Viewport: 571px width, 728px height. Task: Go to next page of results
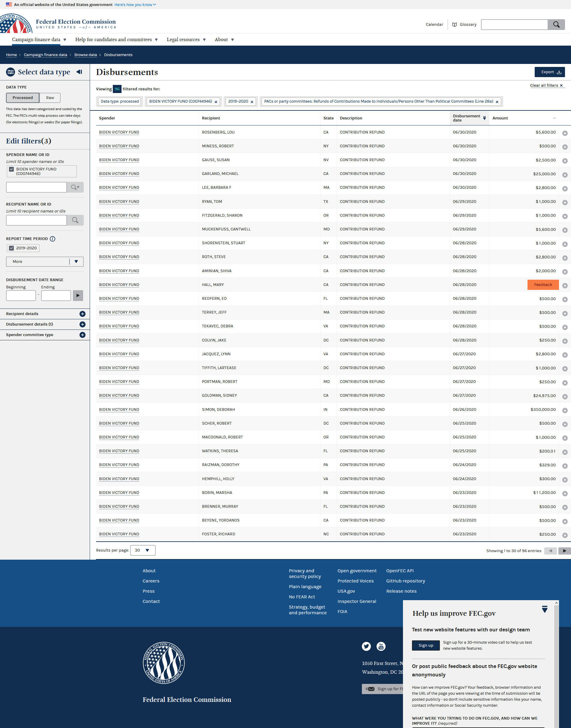point(564,551)
